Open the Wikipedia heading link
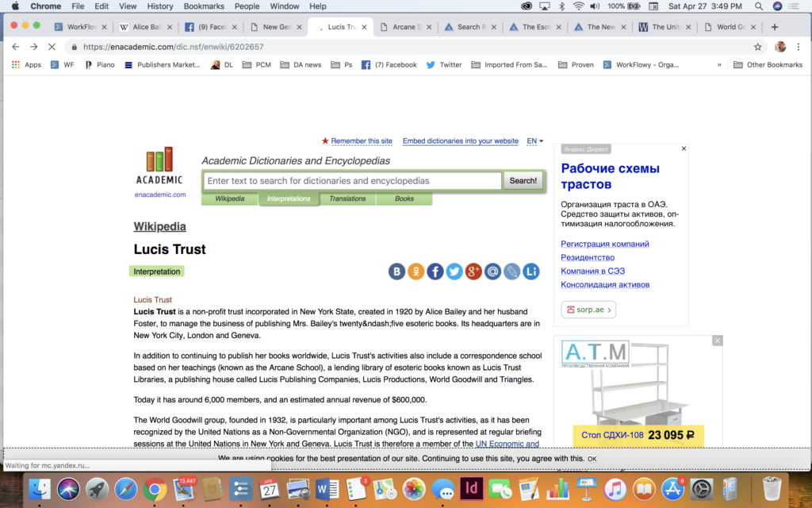The height and width of the screenshot is (508, 812). click(159, 226)
